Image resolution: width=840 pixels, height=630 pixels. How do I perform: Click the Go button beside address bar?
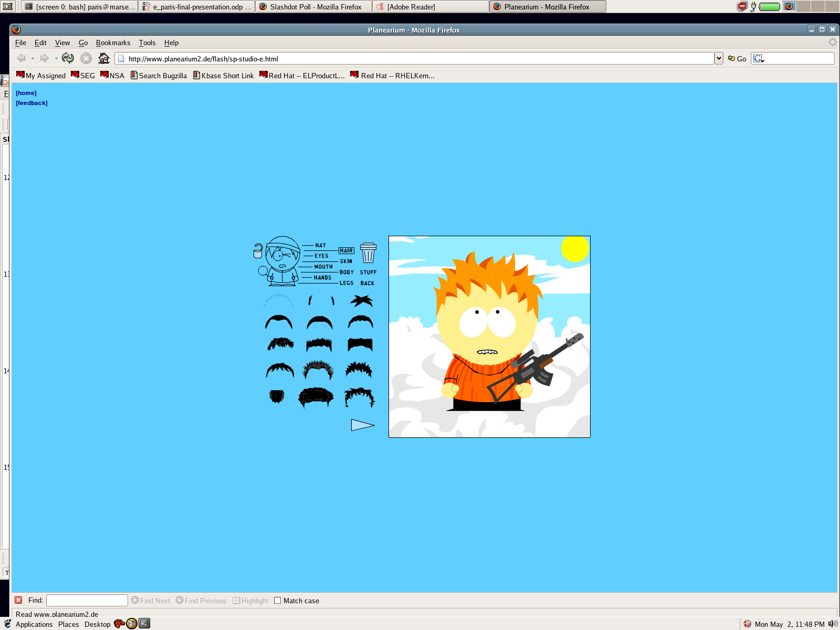point(737,58)
